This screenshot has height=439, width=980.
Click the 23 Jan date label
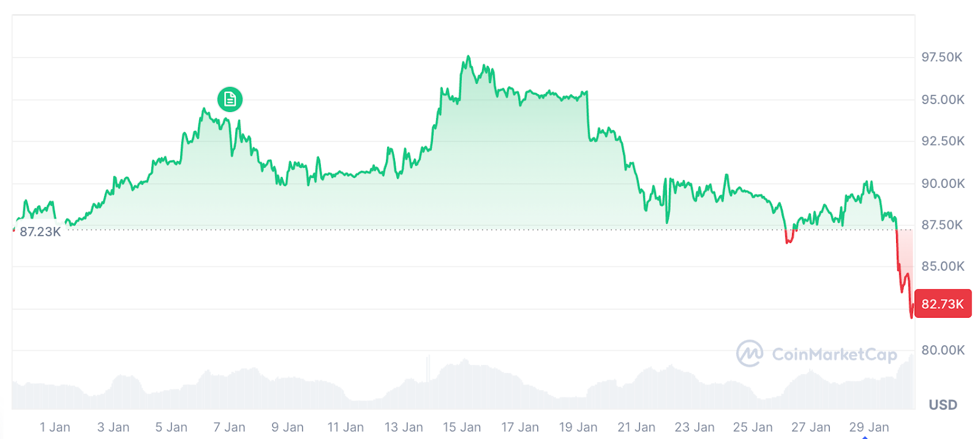pyautogui.click(x=695, y=427)
